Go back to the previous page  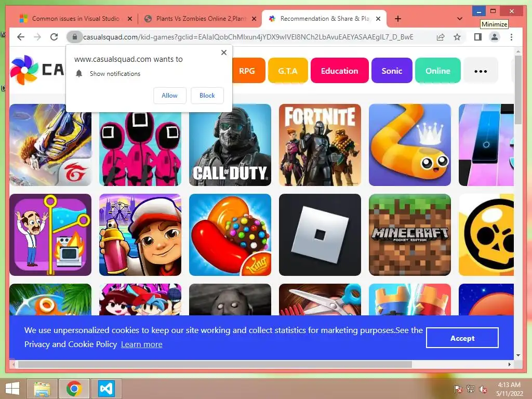tap(21, 37)
